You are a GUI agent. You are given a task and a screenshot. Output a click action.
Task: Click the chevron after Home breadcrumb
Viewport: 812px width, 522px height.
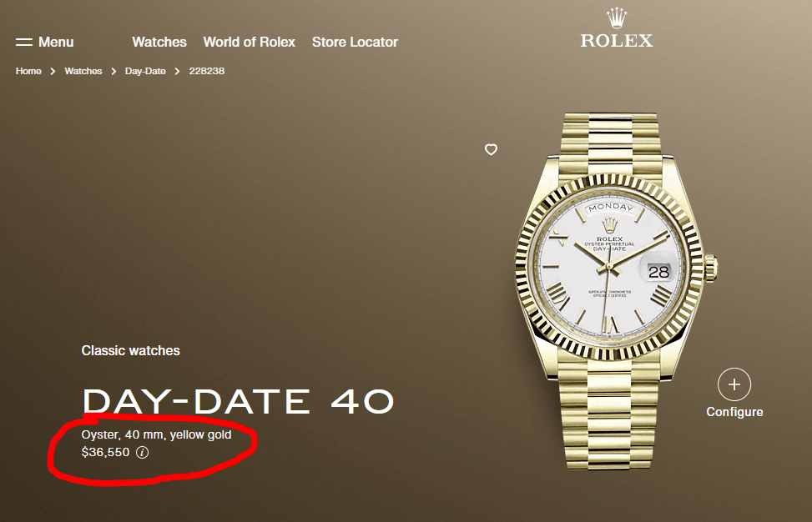(x=53, y=72)
